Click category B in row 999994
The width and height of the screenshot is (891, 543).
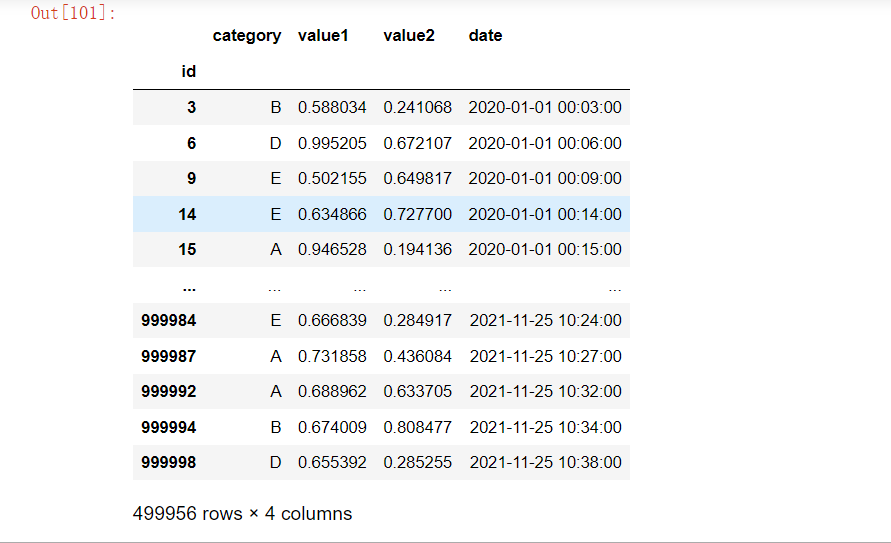276,427
